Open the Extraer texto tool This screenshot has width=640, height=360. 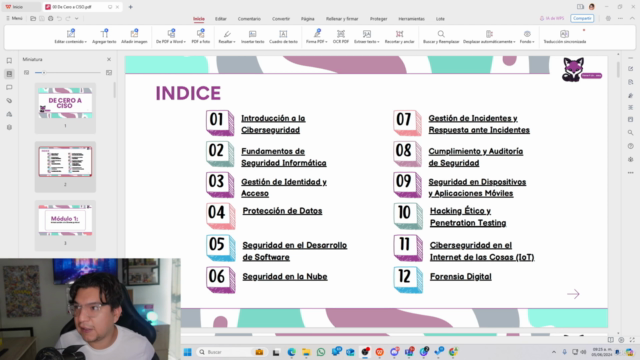pos(367,36)
